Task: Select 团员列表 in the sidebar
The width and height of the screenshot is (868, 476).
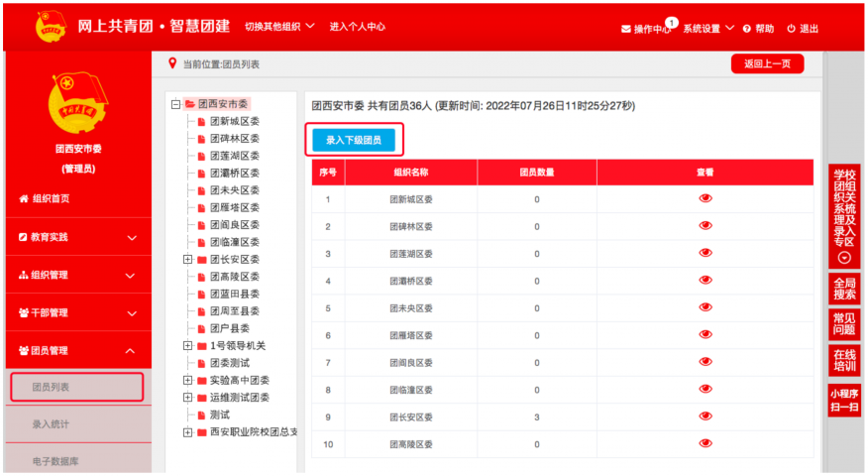Action: click(77, 387)
